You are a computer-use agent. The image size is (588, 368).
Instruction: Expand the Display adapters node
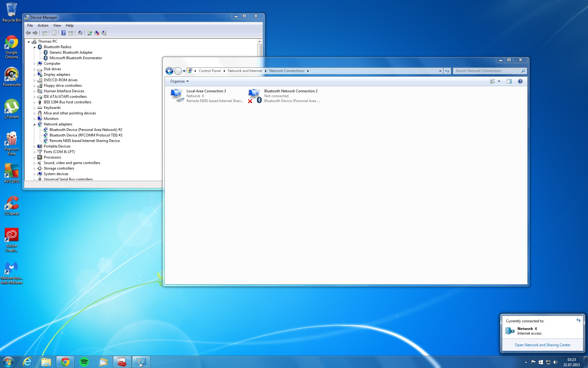[x=34, y=75]
